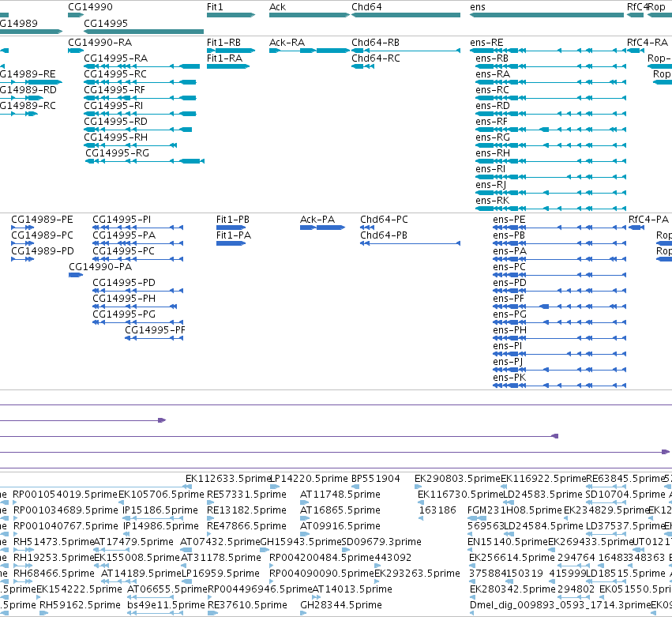Click the EK293263.5prime EST label
Screen dimensions: 672x617
[x=417, y=574]
